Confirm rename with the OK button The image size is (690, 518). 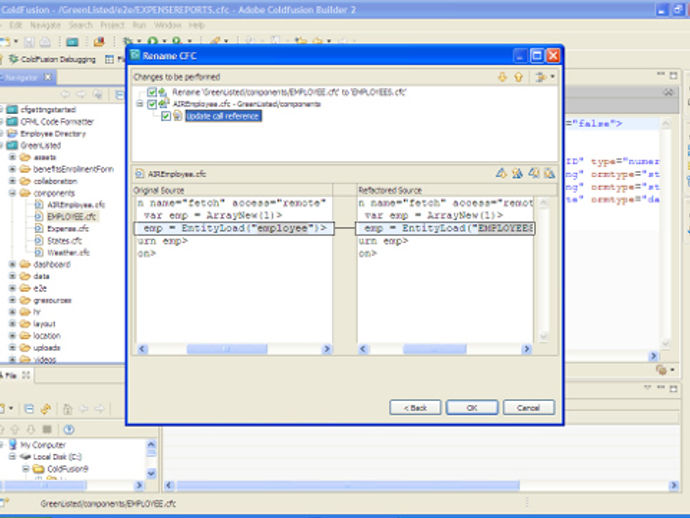tap(472, 408)
